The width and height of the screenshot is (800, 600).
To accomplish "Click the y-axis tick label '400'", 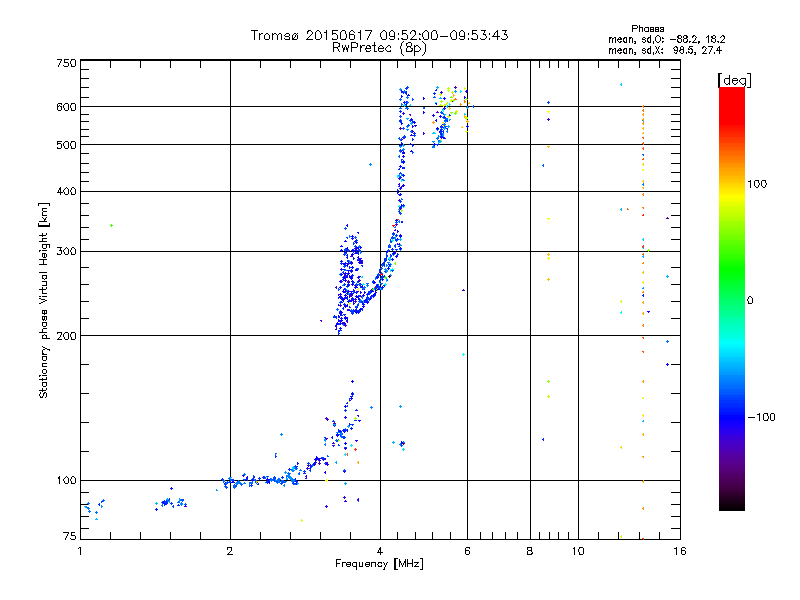I will [x=66, y=191].
